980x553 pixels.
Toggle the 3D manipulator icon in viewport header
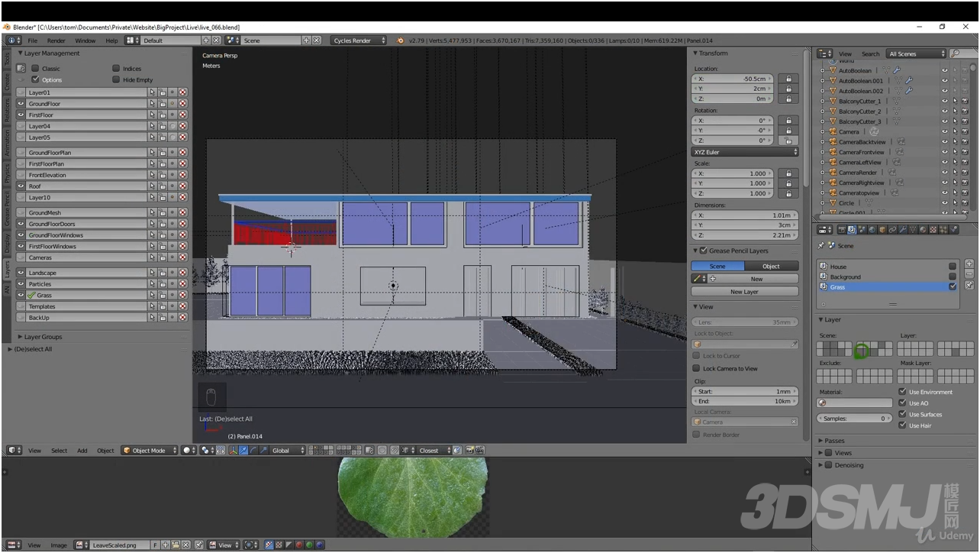pyautogui.click(x=234, y=451)
